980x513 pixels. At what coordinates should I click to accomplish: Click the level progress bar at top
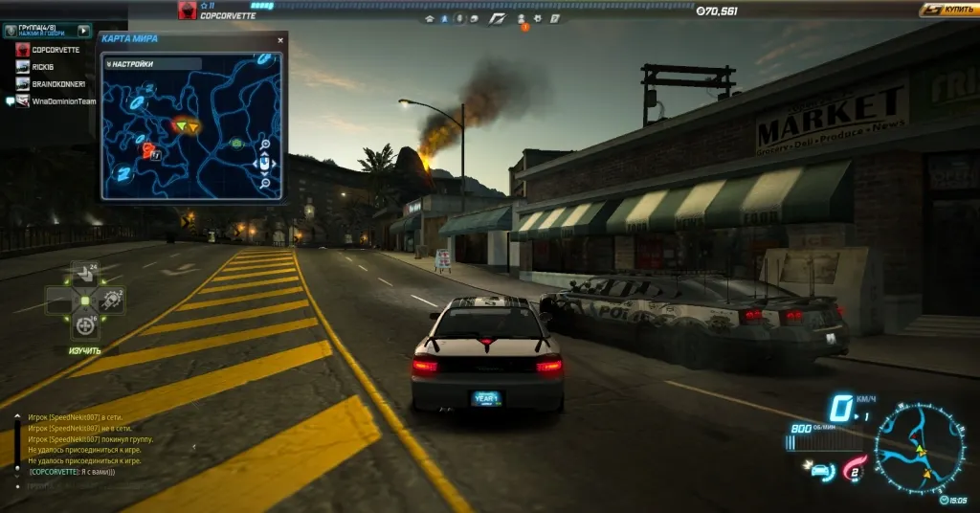click(472, 6)
